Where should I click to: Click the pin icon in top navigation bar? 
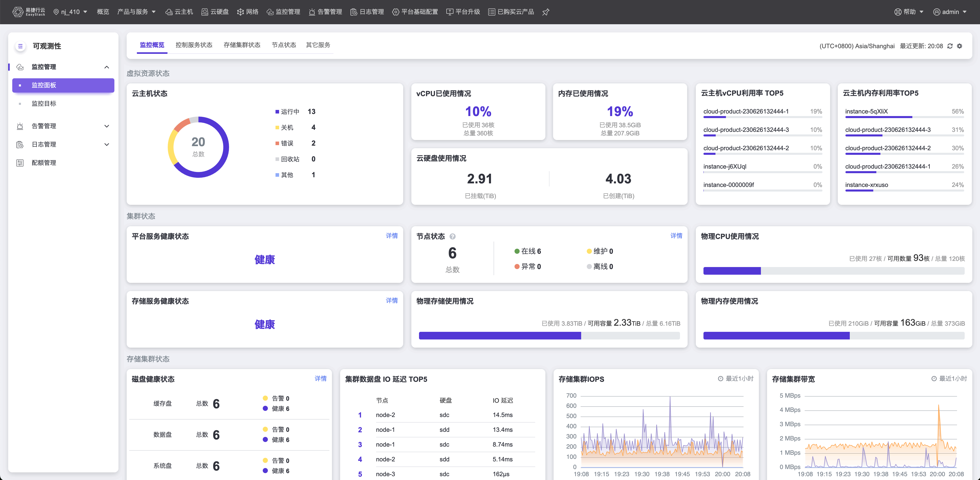546,12
